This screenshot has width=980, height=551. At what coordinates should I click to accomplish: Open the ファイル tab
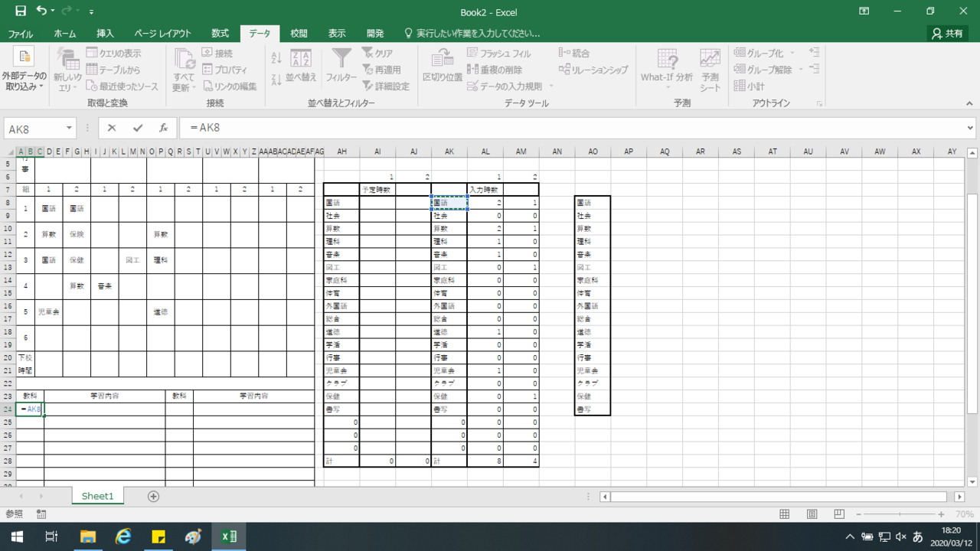tap(21, 34)
